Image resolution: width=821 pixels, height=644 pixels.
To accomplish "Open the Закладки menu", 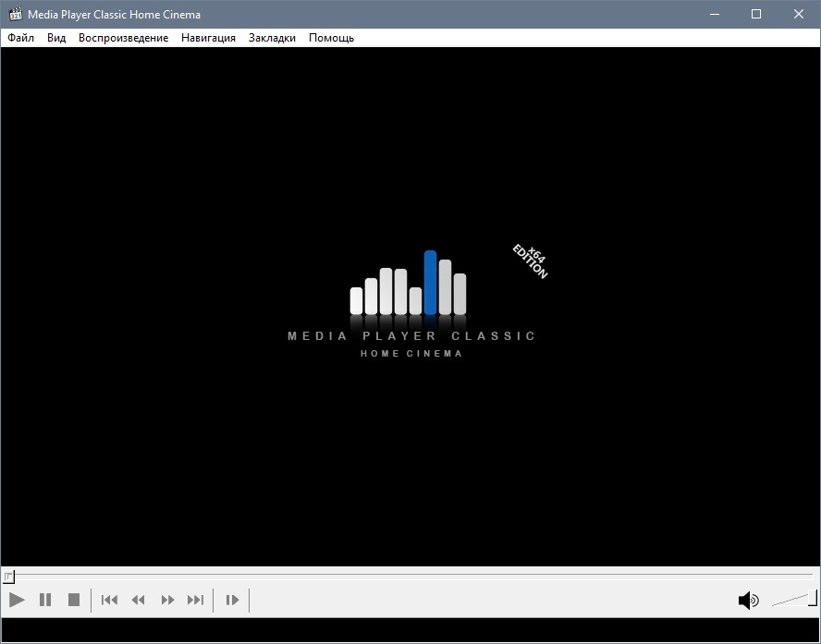I will (x=272, y=38).
